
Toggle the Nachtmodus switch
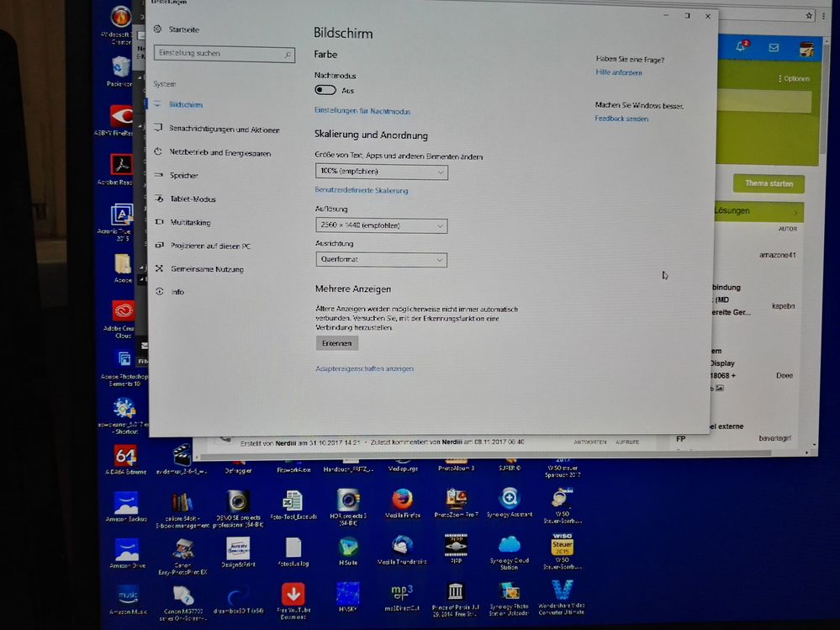coord(325,90)
